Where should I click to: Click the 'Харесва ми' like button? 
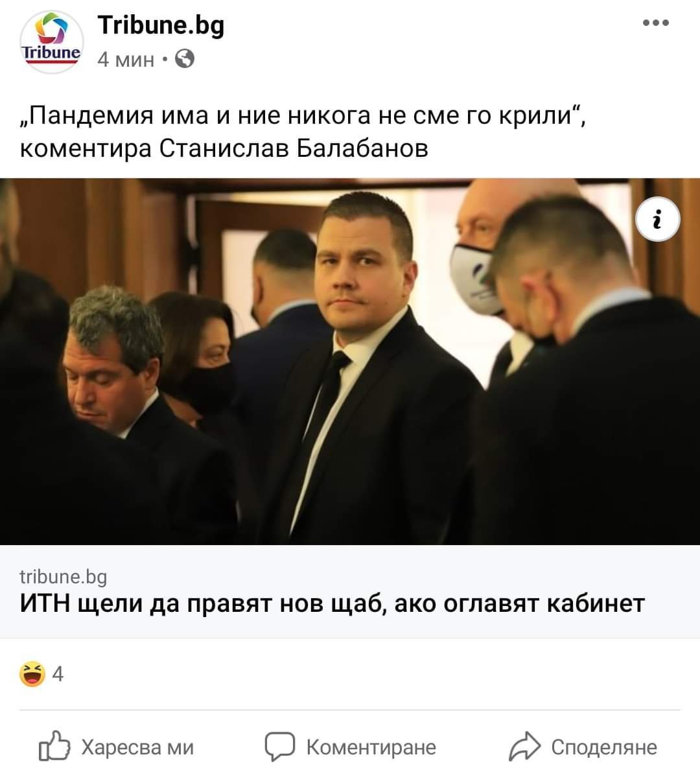click(x=117, y=747)
